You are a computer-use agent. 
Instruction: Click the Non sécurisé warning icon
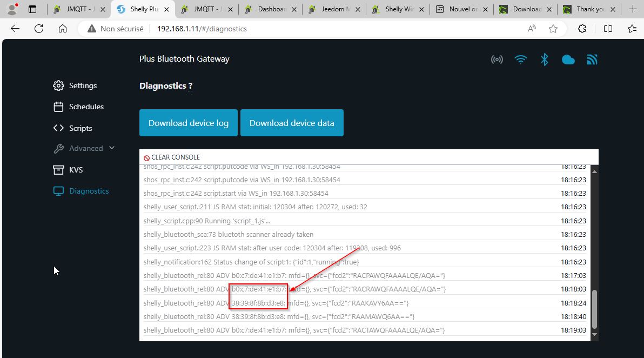[92, 29]
